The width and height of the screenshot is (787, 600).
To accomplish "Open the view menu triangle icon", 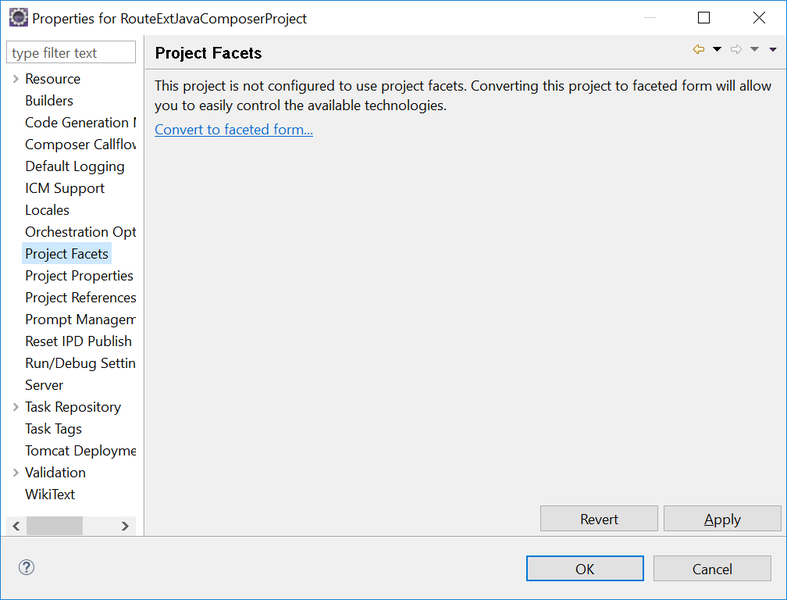I will click(x=773, y=49).
